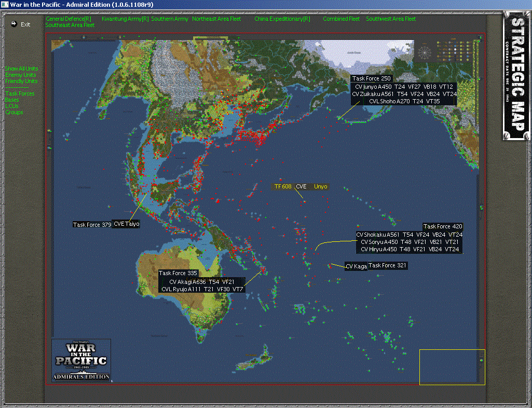The image size is (532, 408).
Task: Toggle Task Forces display filter
Action: pyautogui.click(x=20, y=93)
